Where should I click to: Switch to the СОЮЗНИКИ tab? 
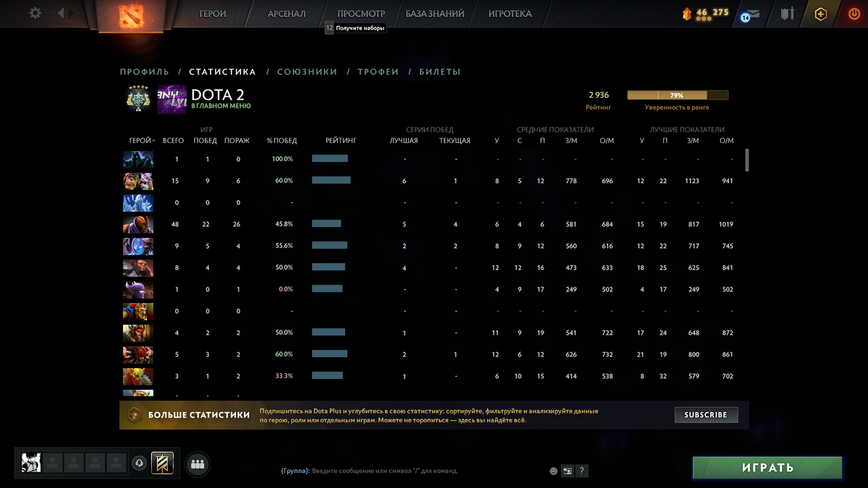[x=307, y=72]
